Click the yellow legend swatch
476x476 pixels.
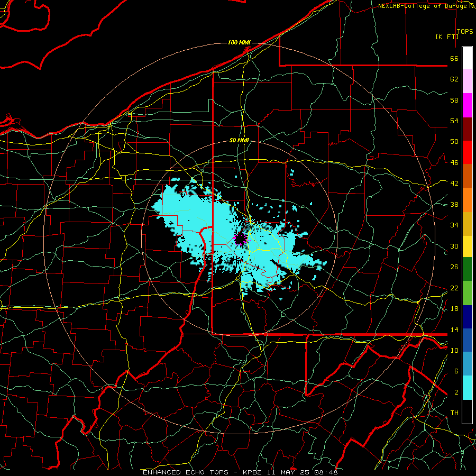[x=467, y=246]
